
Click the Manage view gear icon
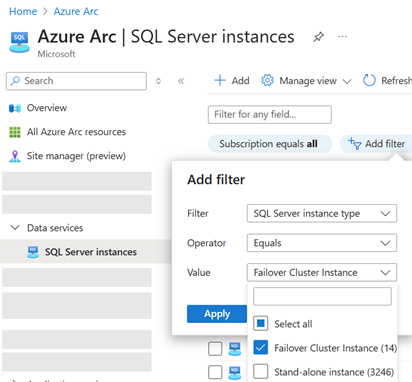point(267,80)
